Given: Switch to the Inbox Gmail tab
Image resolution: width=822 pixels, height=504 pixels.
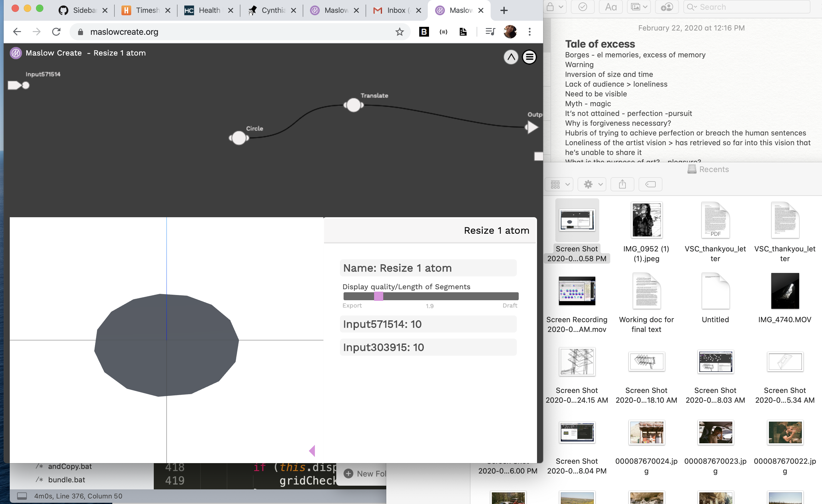Looking at the screenshot, I should (x=396, y=10).
